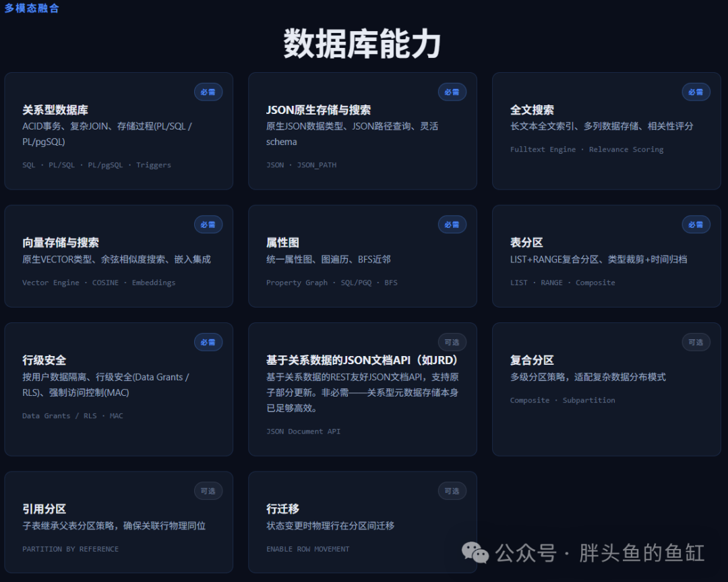Click the 必需 badge on 行级安全 card
This screenshot has width=728, height=582.
pos(208,343)
